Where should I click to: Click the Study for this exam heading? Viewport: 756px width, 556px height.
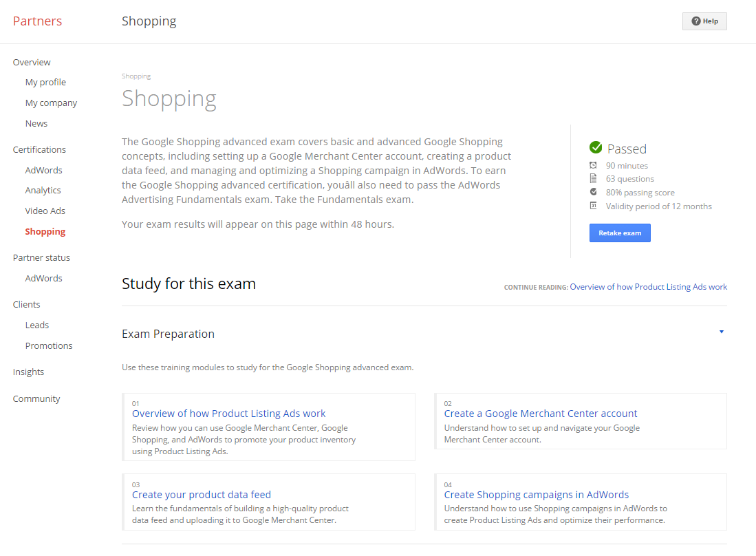189,284
